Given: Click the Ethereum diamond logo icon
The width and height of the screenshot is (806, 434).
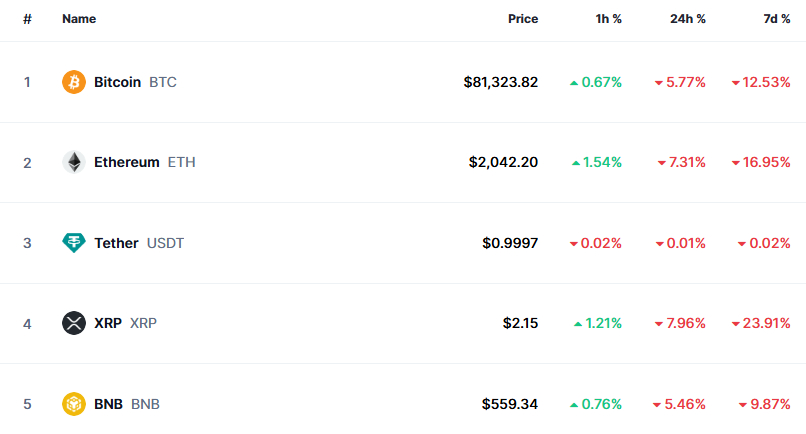Looking at the screenshot, I should (74, 162).
